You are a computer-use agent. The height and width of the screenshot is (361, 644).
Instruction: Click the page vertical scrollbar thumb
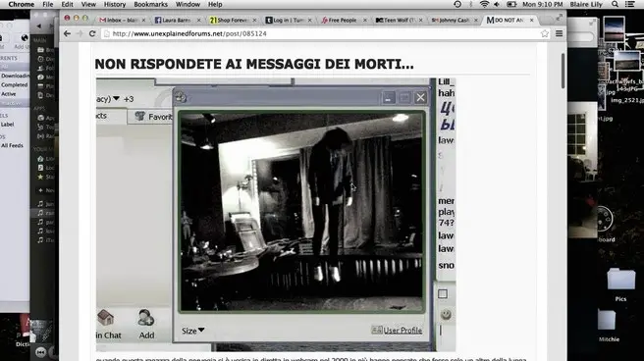point(563,71)
